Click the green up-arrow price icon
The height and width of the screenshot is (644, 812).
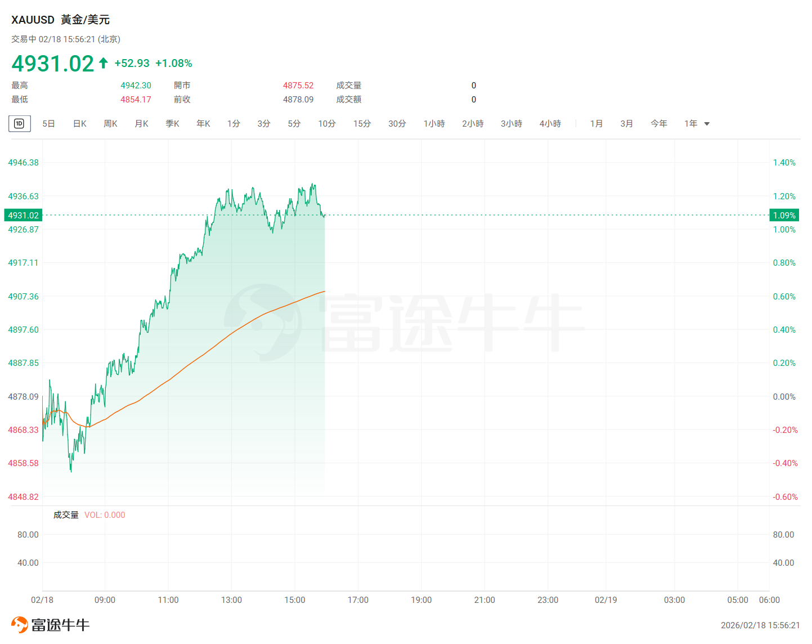point(104,63)
